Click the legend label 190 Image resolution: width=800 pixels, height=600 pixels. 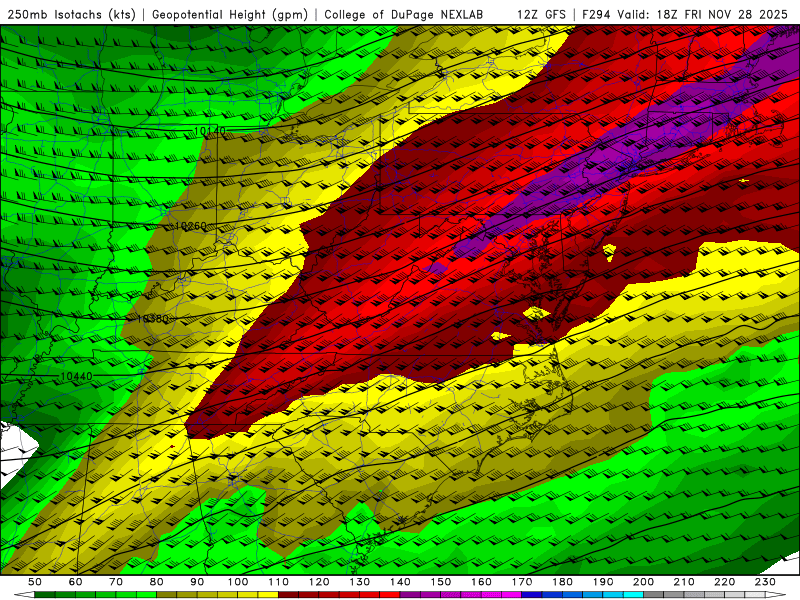pyautogui.click(x=603, y=582)
